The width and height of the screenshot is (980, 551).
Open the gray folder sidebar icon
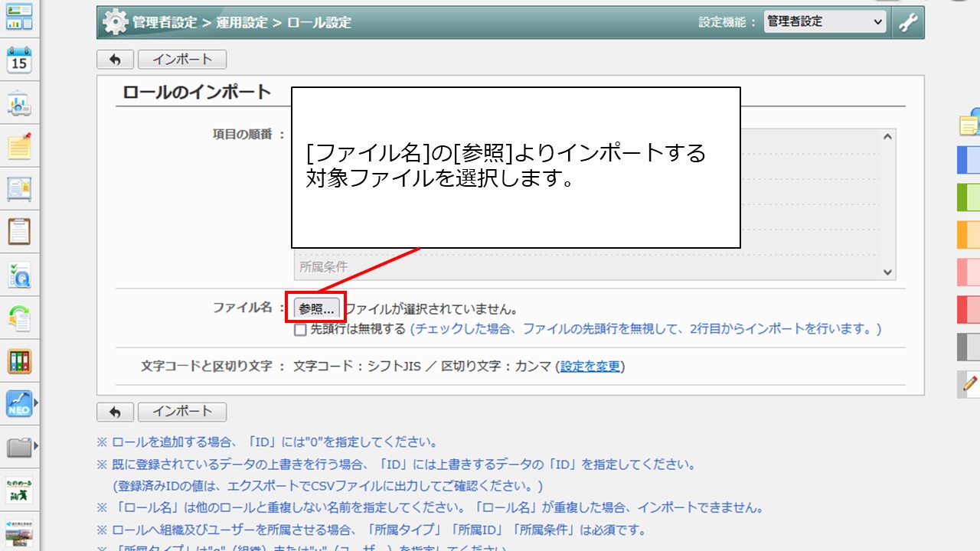(x=19, y=447)
